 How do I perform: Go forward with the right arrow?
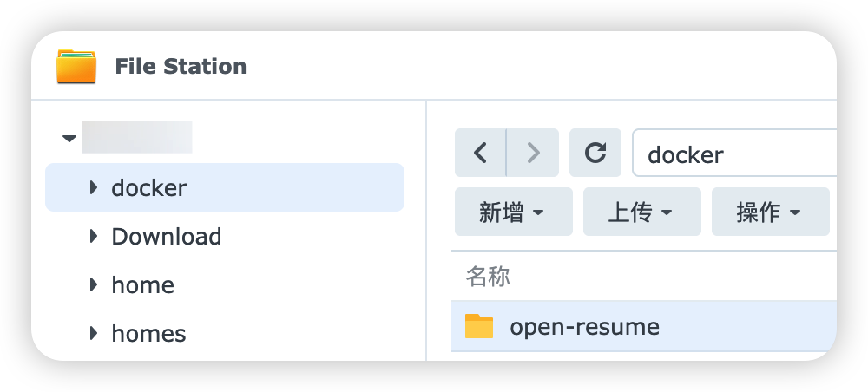click(x=533, y=154)
